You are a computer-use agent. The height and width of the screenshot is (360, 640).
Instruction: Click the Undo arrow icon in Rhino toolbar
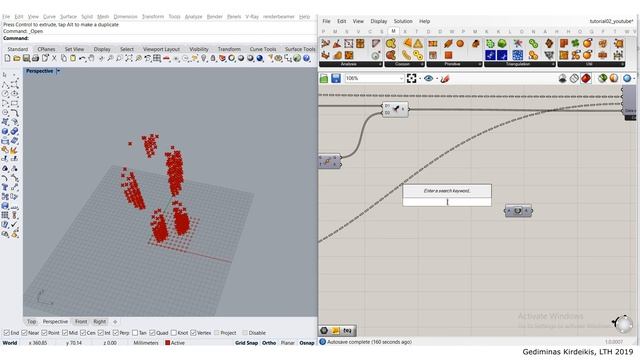pos(82,58)
